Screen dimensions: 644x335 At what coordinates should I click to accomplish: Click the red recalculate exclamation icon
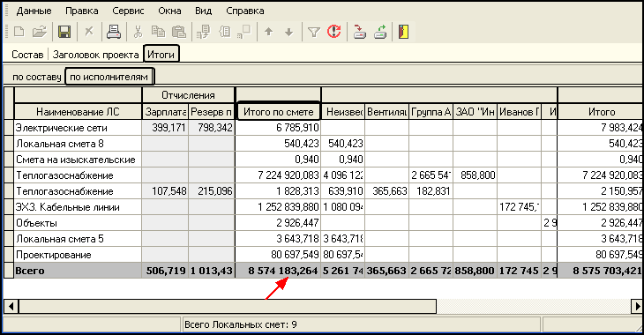[x=334, y=32]
